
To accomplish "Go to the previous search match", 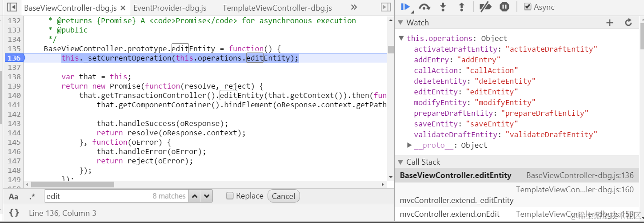I will (x=195, y=196).
